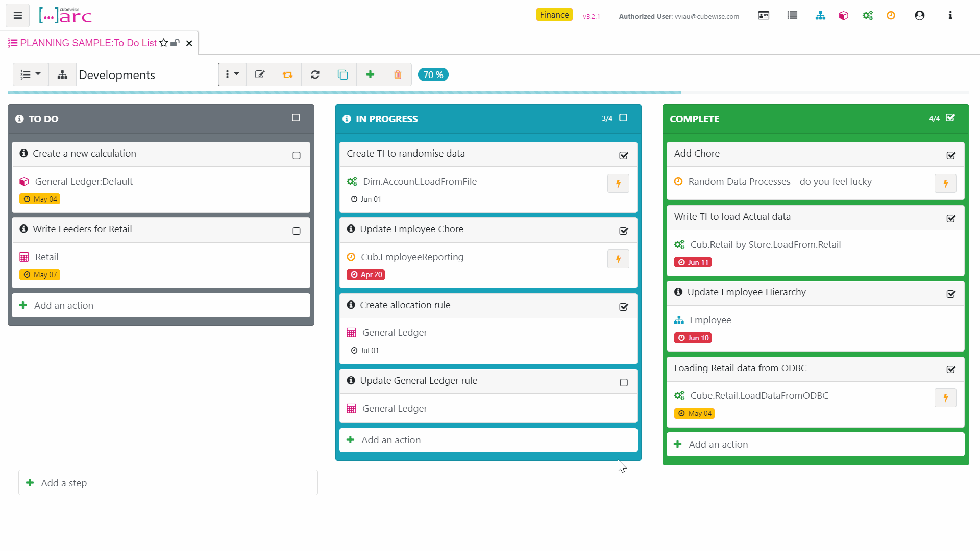Select the Dimensions hierarchy icon in the header
Screen dimensions: 980x551
pos(820,16)
